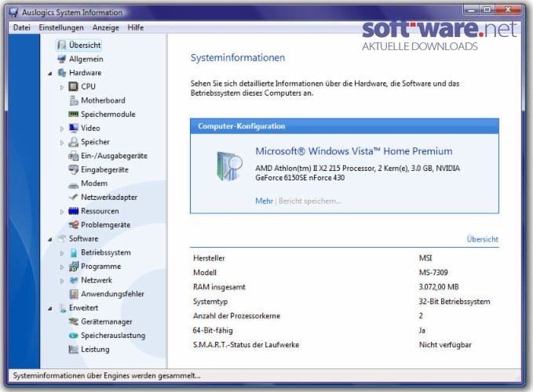Maximize the Auslogics System Information window
The width and height of the screenshot is (533, 392).
pos(487,10)
